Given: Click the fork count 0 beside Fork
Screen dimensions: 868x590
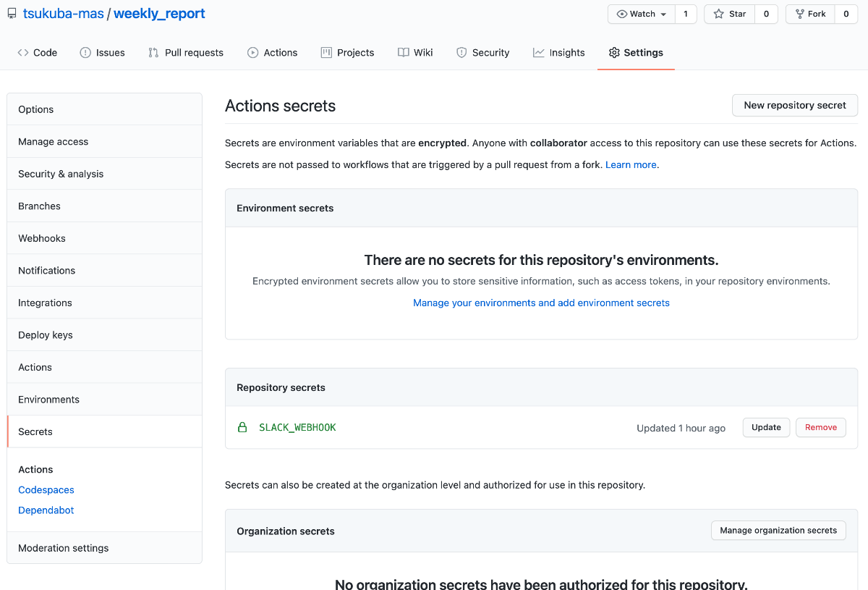Looking at the screenshot, I should point(846,14).
